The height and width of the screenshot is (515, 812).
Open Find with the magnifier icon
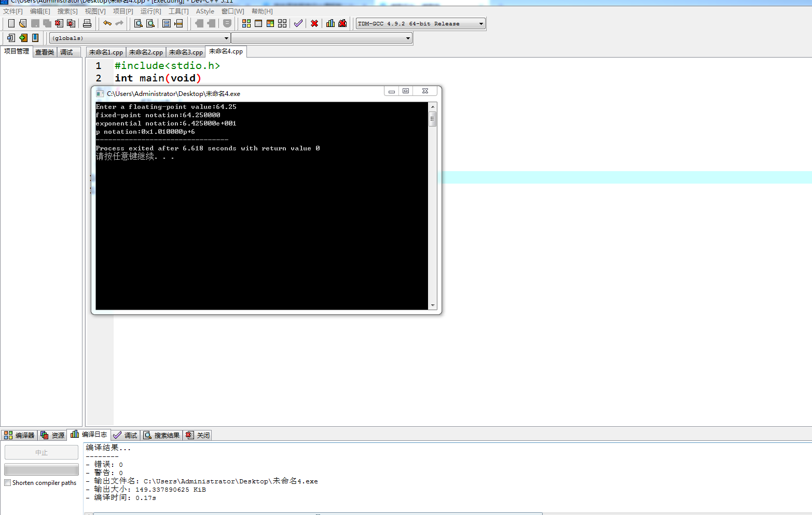(139, 23)
